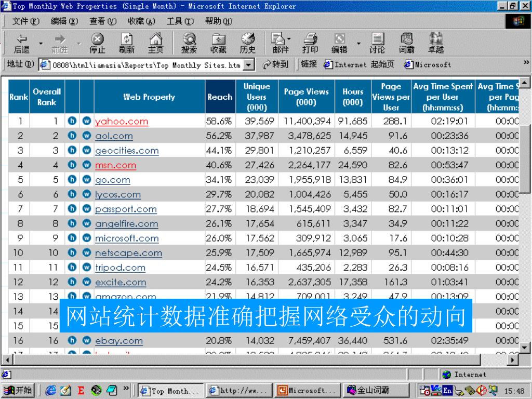Click the Start (开始) button
532x399 pixels.
coord(19,390)
